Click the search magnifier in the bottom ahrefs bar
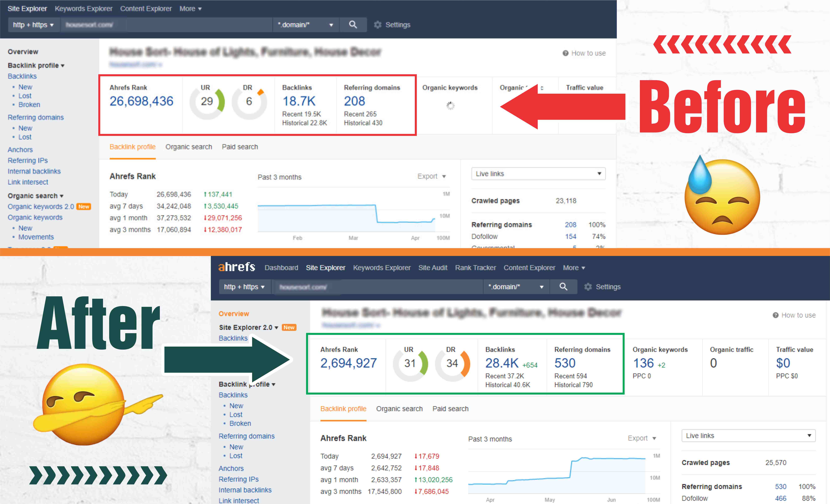830x504 pixels. pyautogui.click(x=563, y=287)
